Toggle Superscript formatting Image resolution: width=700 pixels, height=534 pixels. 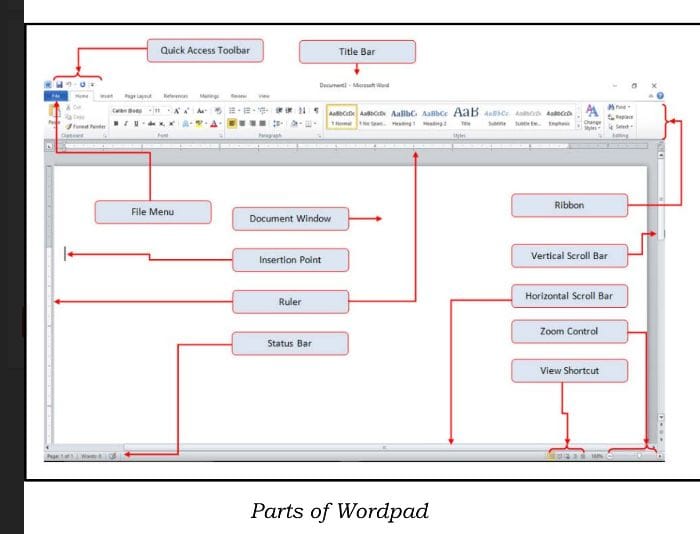(x=171, y=124)
